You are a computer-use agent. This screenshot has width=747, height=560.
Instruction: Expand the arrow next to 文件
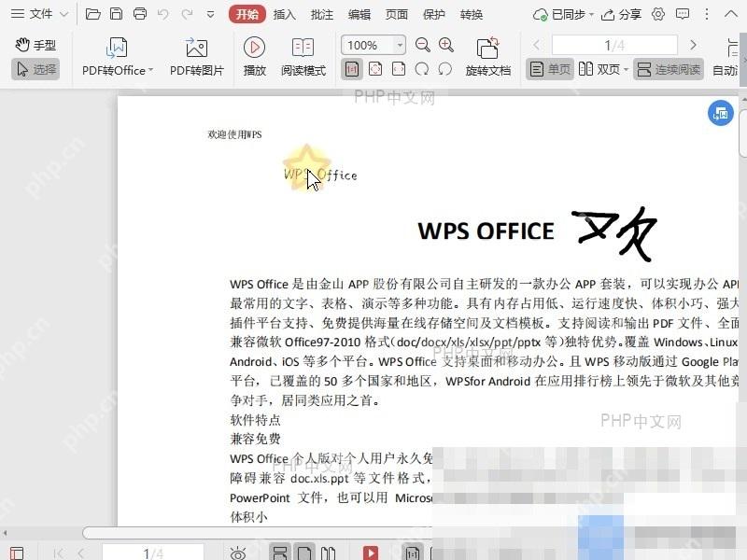63,14
